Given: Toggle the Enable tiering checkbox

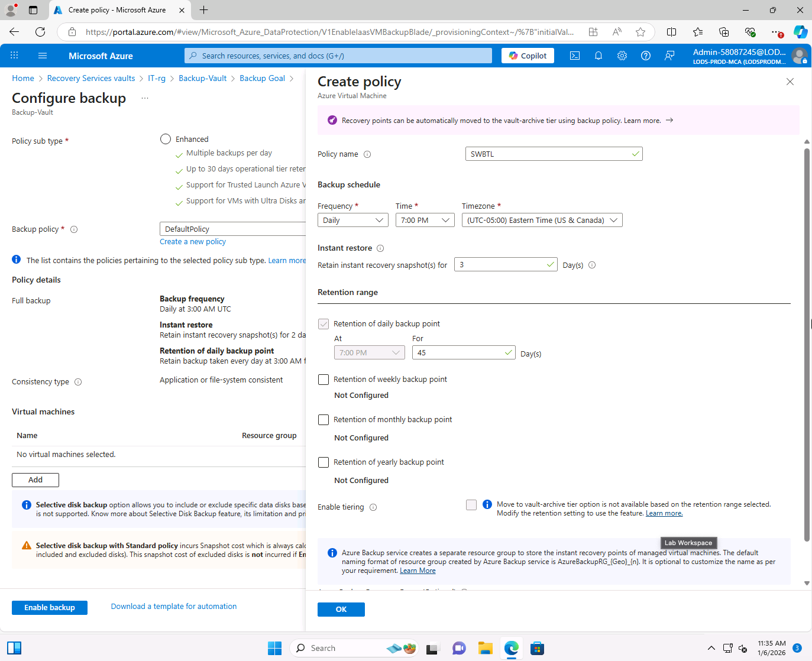Looking at the screenshot, I should coord(471,505).
